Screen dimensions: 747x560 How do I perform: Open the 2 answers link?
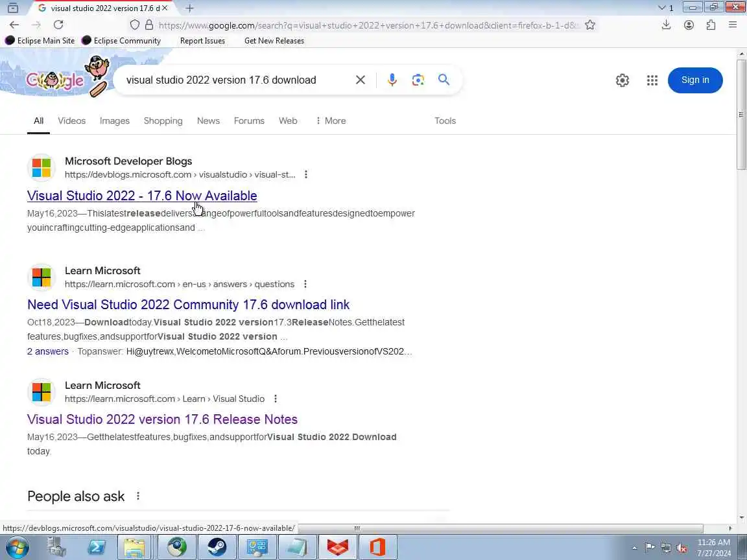47,351
